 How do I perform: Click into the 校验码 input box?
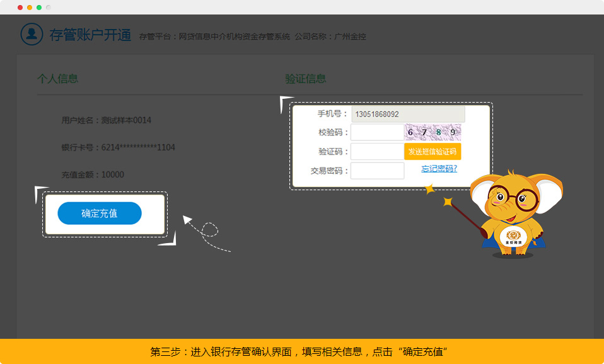(x=377, y=132)
